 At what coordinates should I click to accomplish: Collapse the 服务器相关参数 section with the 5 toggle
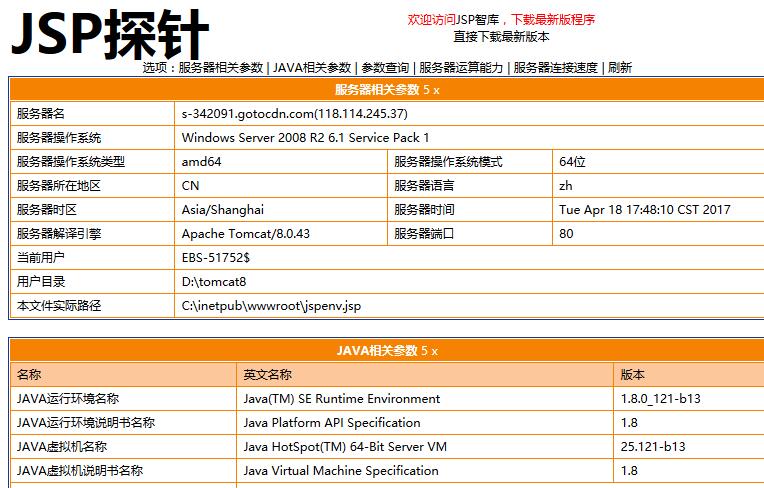click(426, 89)
